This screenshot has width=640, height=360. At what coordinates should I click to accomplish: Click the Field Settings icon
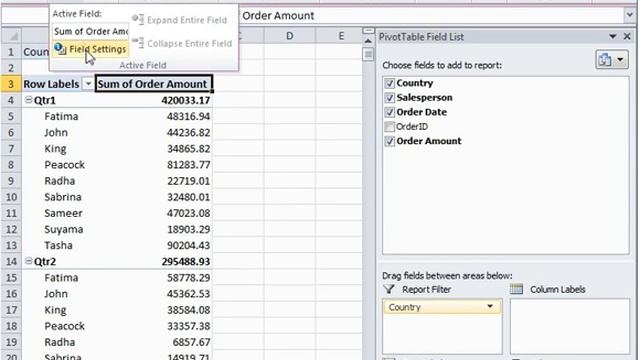[x=60, y=49]
